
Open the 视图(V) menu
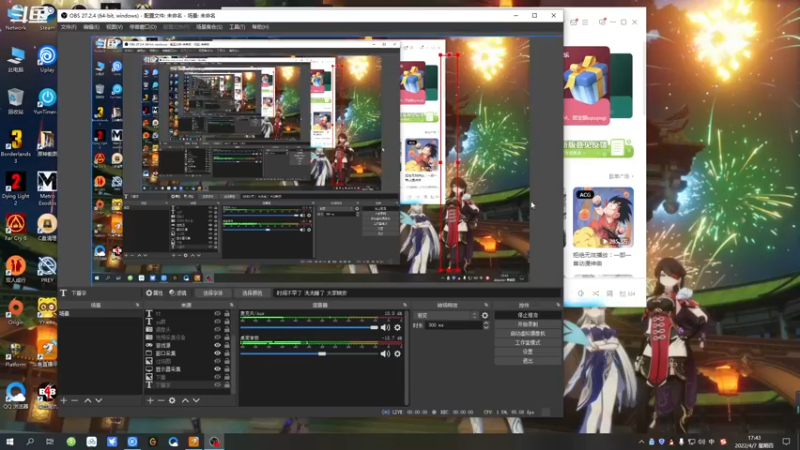click(x=114, y=27)
